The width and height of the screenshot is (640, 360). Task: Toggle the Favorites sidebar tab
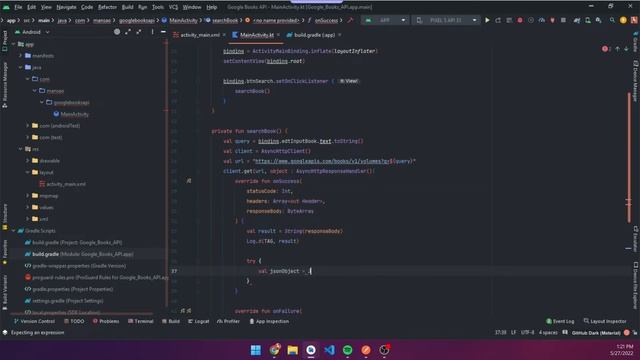pyautogui.click(x=4, y=252)
